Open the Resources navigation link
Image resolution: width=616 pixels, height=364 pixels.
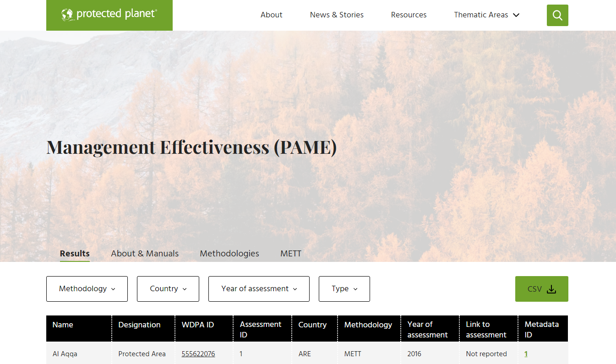tap(409, 15)
